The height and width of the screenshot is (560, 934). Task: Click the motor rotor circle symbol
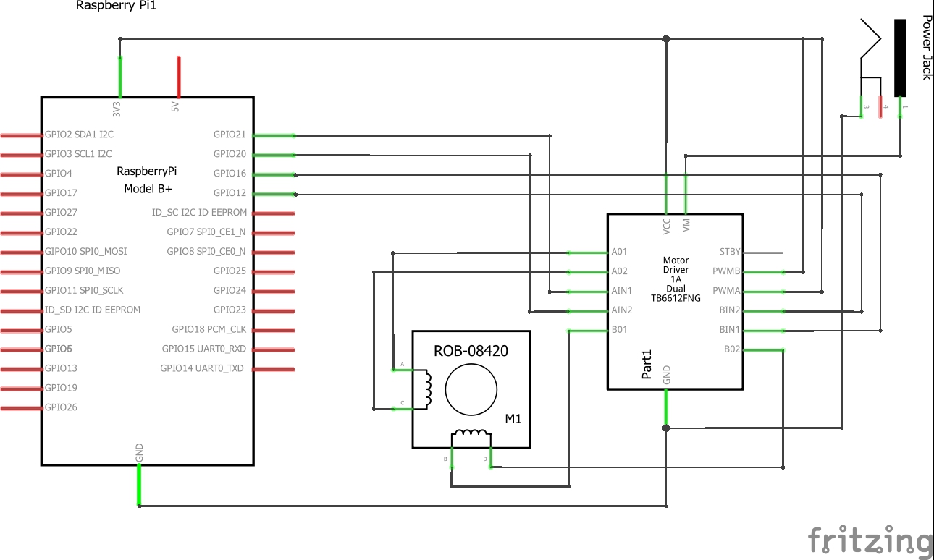click(x=471, y=390)
